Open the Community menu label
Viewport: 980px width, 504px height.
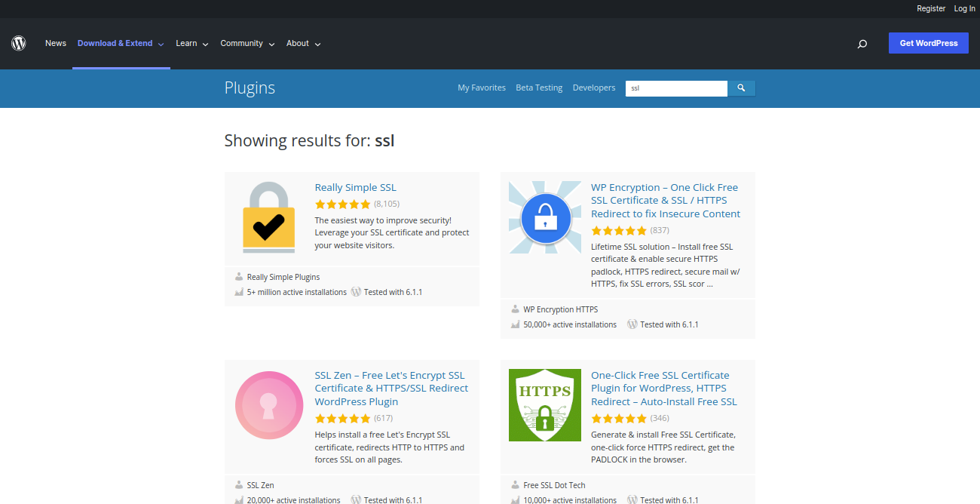tap(241, 44)
